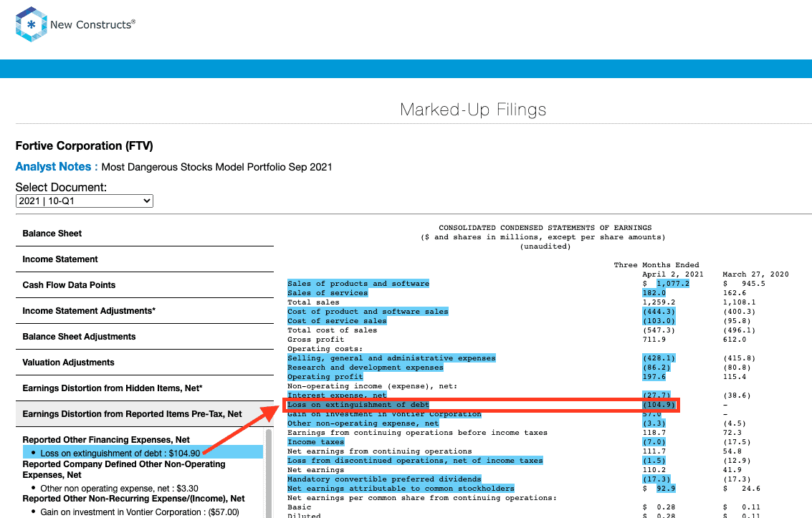Image resolution: width=812 pixels, height=518 pixels.
Task: Click highlighted 'Mandatory convertible preferred dividends' line
Action: (384, 479)
